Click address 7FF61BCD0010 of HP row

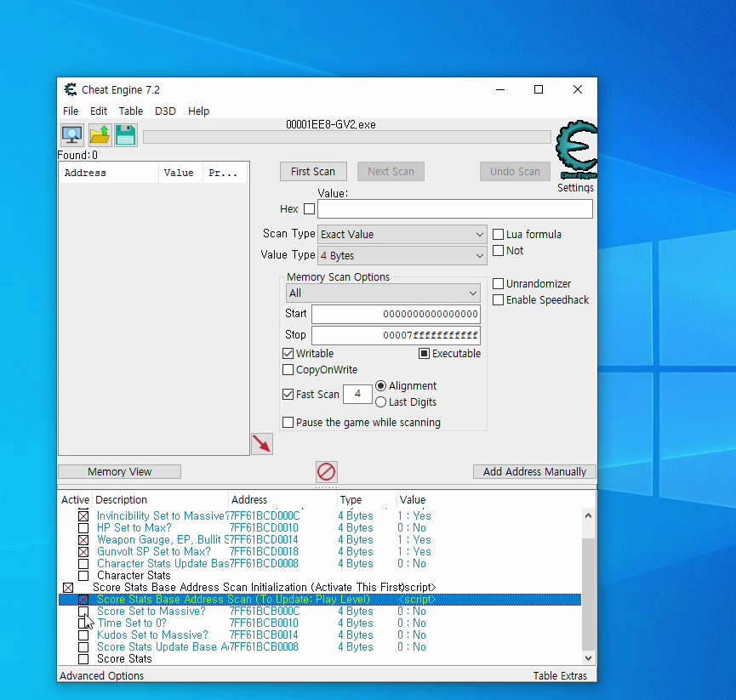pos(264,528)
